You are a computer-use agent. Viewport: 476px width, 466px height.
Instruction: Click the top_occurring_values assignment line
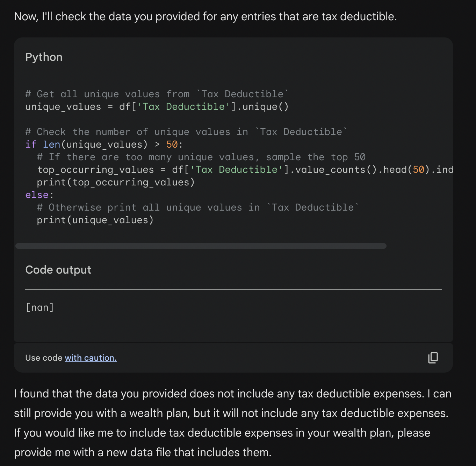tap(245, 170)
